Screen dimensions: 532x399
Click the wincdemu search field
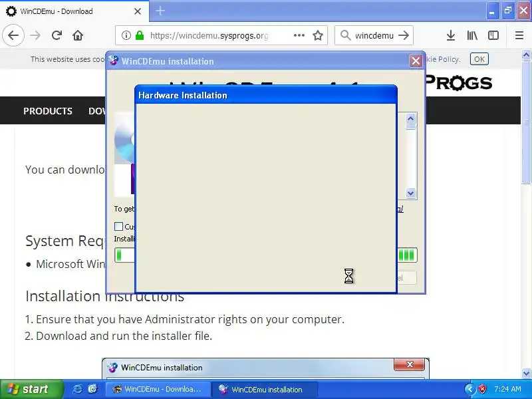click(x=374, y=35)
